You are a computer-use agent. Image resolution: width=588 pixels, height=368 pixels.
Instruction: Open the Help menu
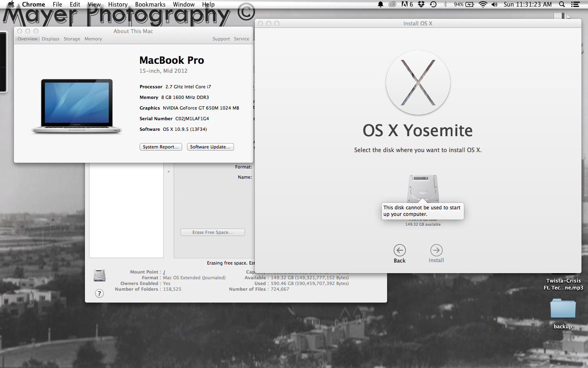coord(208,4)
